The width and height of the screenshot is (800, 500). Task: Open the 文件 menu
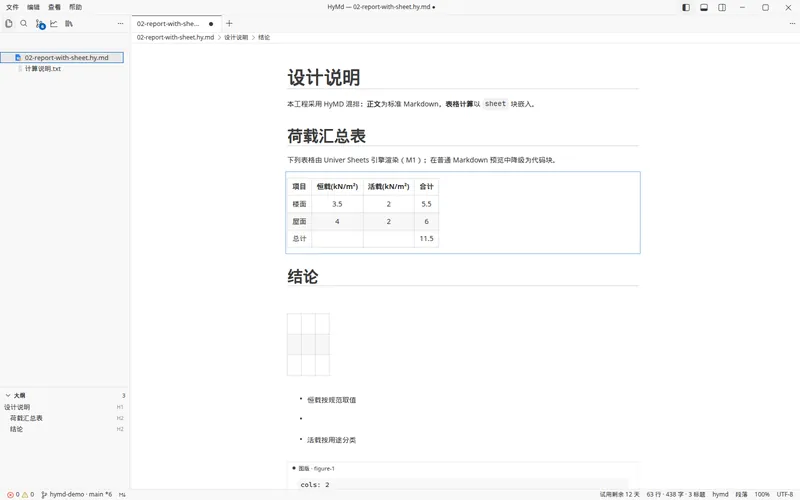pyautogui.click(x=12, y=7)
